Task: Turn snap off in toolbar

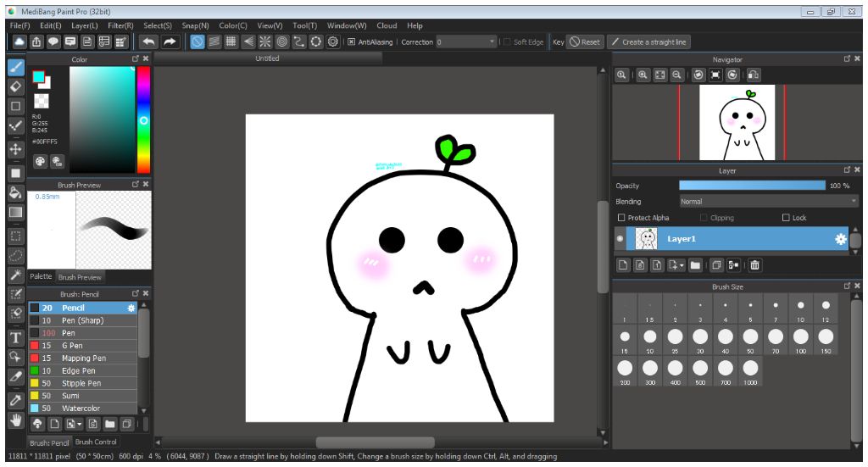Action: (197, 42)
